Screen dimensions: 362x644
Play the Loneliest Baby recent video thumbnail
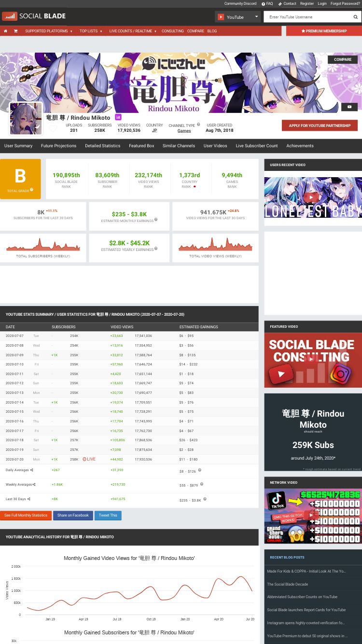pyautogui.click(x=313, y=197)
